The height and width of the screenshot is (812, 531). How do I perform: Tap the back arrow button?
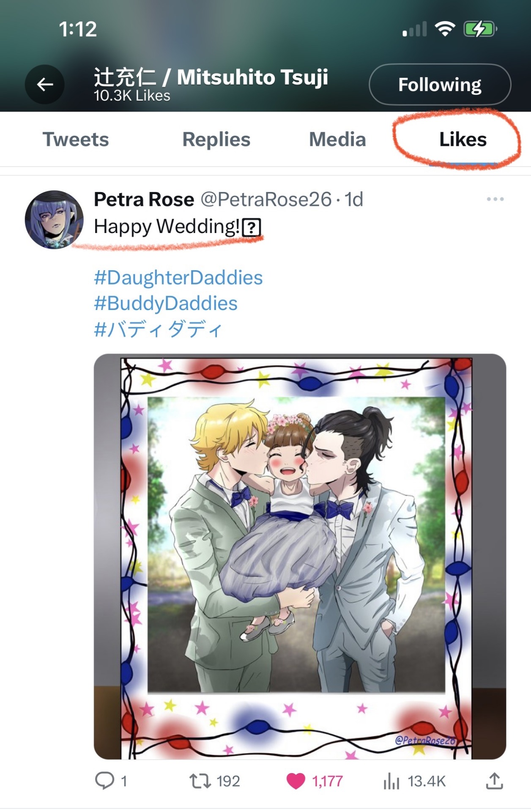pos(45,85)
